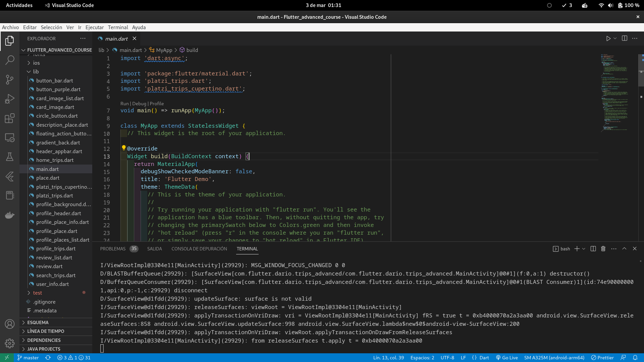Click the Go Live status bar button

click(507, 358)
